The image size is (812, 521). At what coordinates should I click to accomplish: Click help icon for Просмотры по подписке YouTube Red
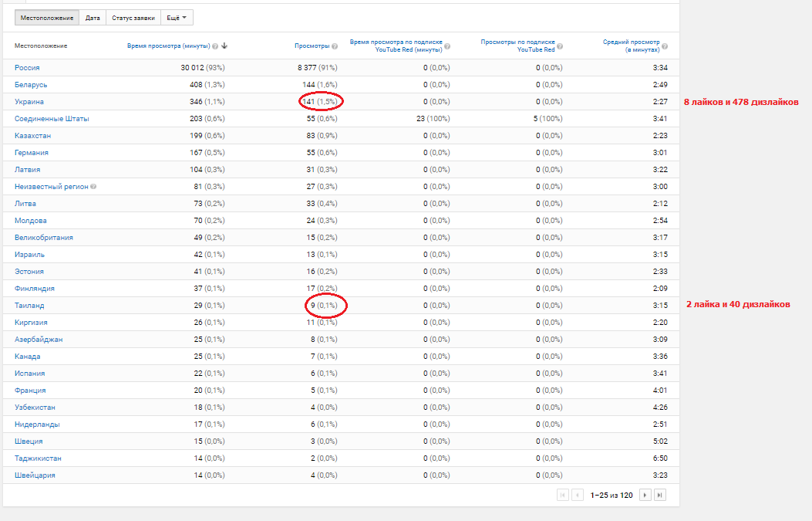tap(558, 46)
